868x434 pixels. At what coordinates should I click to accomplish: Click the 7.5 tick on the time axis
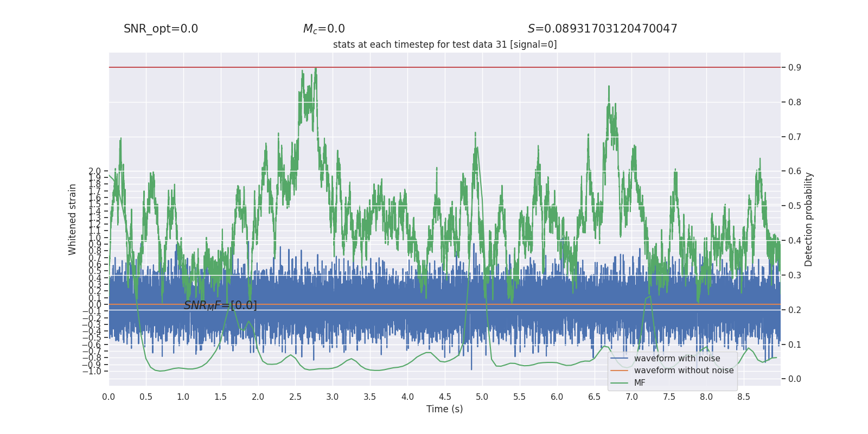pos(669,397)
